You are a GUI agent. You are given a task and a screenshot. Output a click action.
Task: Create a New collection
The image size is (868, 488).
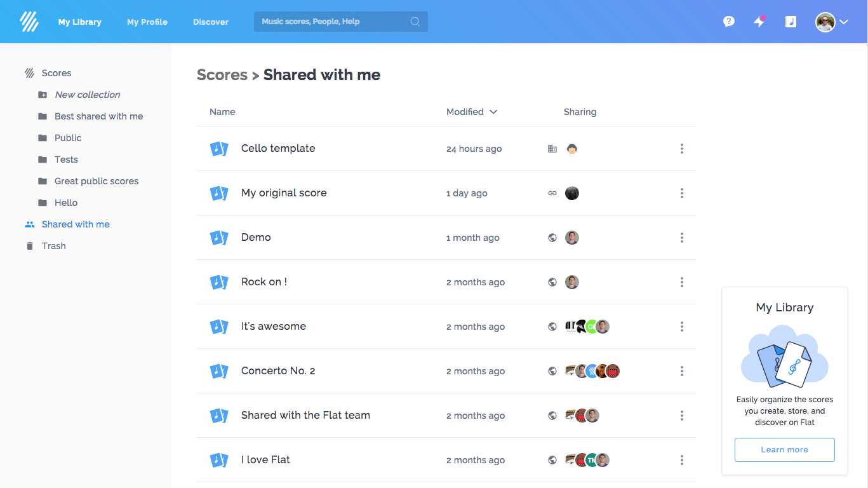coord(87,95)
